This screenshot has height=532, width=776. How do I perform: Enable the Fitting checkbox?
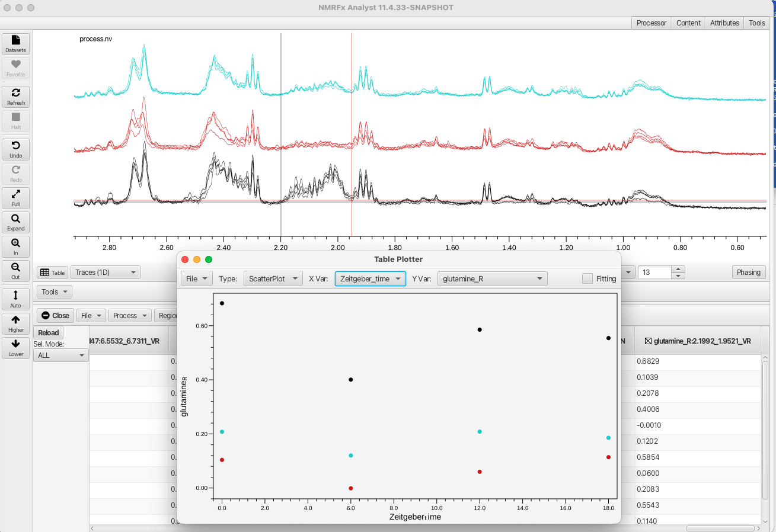point(587,278)
